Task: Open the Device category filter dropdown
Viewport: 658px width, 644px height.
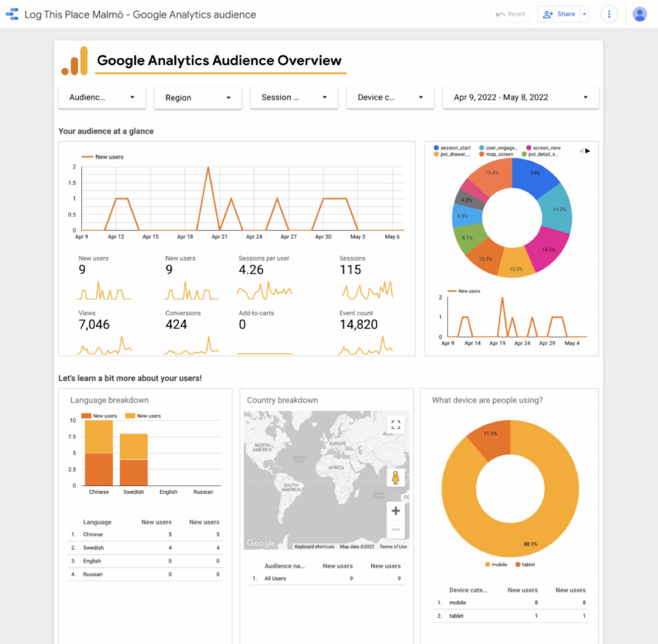Action: [x=390, y=97]
